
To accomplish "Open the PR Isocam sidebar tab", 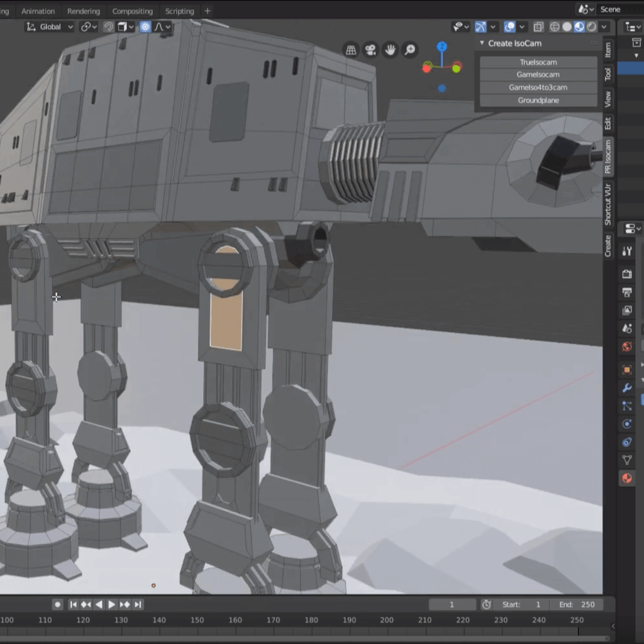I will point(608,157).
